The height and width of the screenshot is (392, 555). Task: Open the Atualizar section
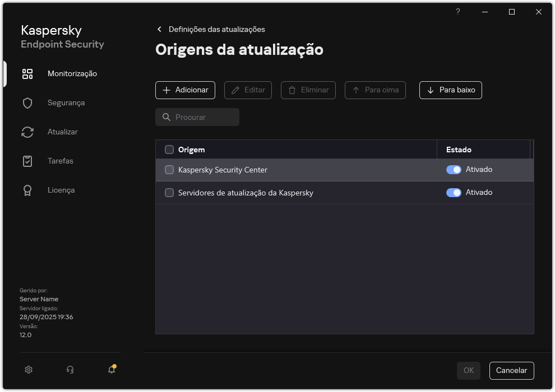click(62, 132)
